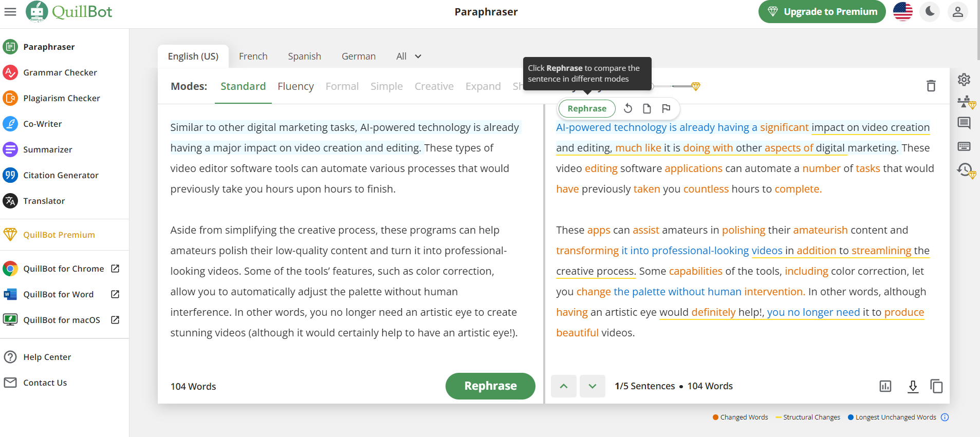Click the QuillBot logo
The image size is (980, 437).
69,11
